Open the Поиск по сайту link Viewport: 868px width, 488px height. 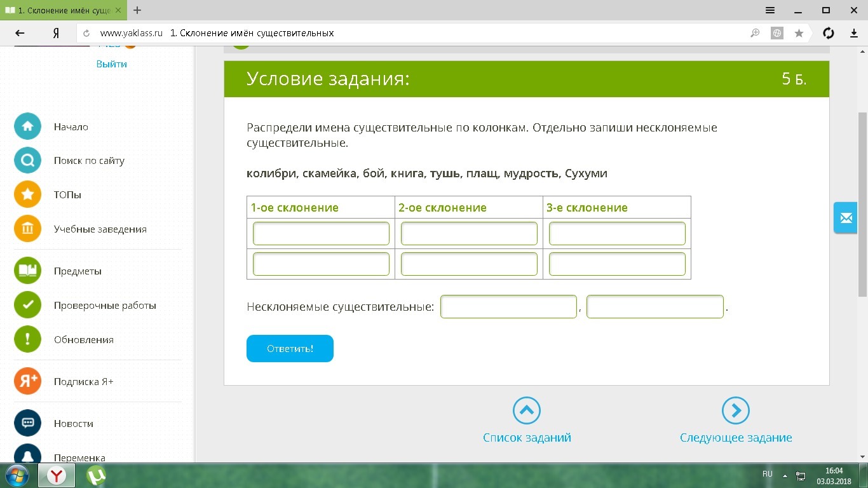(89, 161)
